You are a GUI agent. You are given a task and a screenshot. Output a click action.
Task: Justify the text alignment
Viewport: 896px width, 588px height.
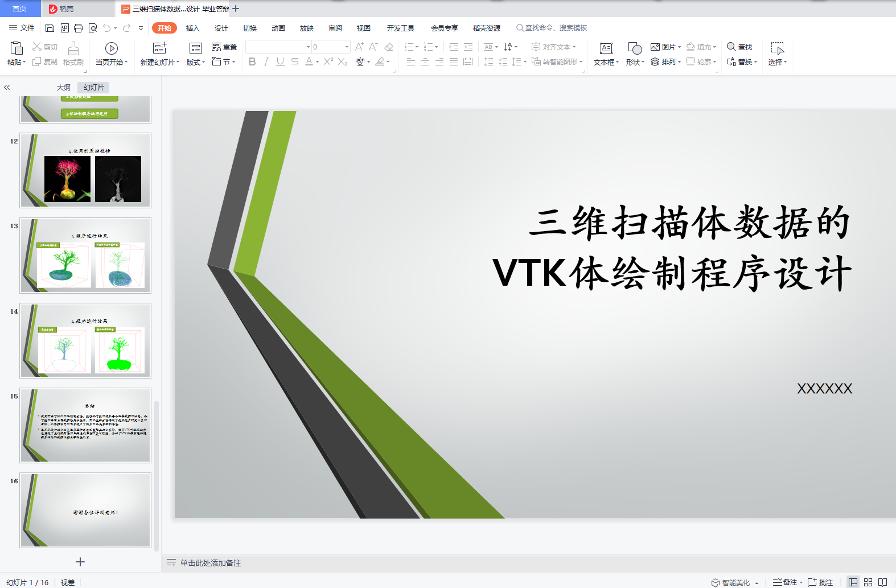(454, 61)
